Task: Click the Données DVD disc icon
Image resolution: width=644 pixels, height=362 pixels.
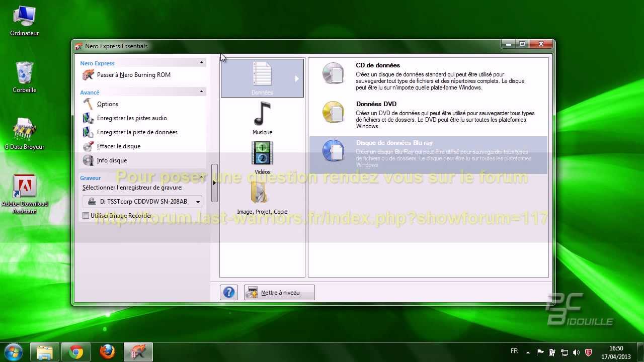Action: pyautogui.click(x=333, y=112)
